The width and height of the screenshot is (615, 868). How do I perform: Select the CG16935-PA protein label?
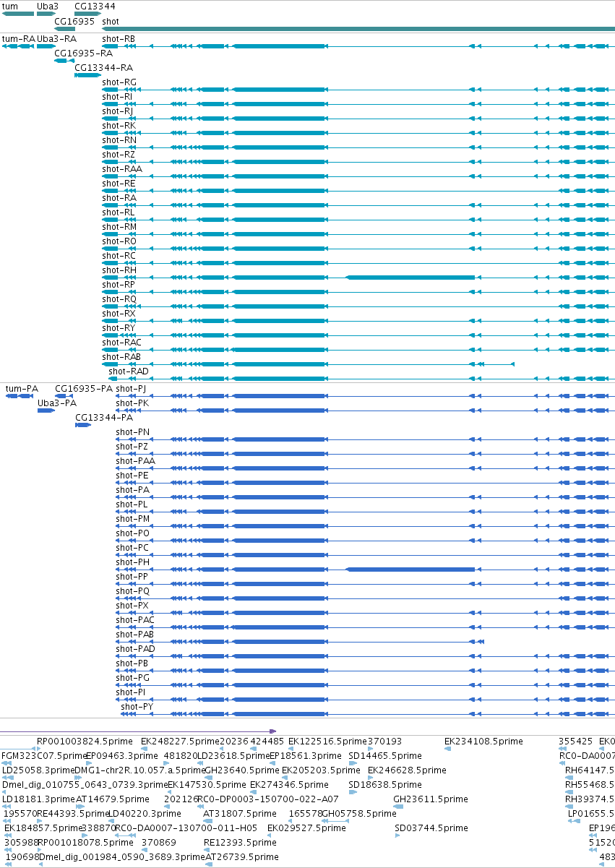(x=84, y=389)
